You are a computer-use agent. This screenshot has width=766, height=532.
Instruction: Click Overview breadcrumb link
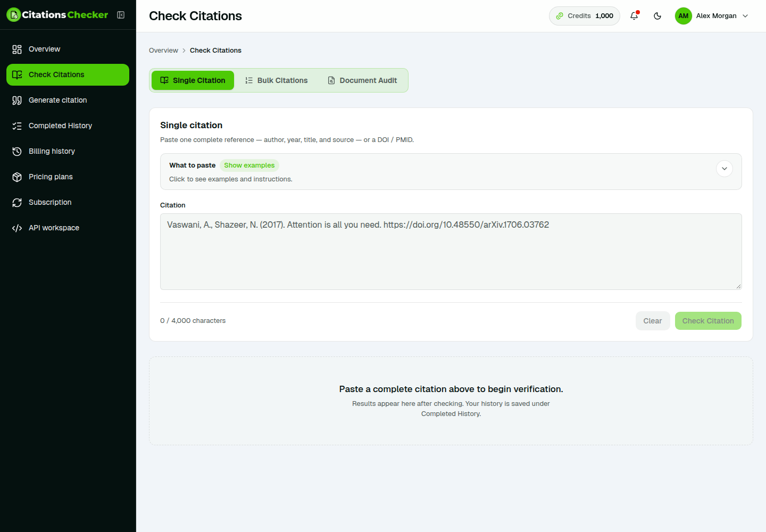(163, 51)
